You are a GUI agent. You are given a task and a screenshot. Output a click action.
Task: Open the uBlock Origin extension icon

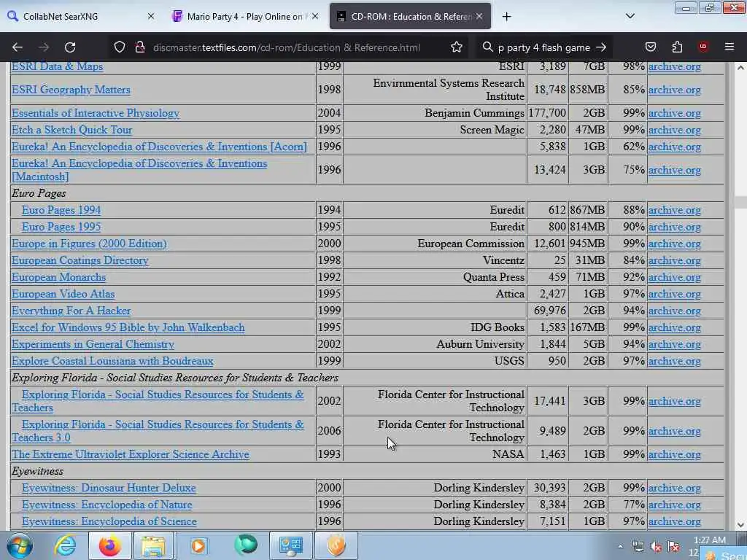tap(703, 47)
